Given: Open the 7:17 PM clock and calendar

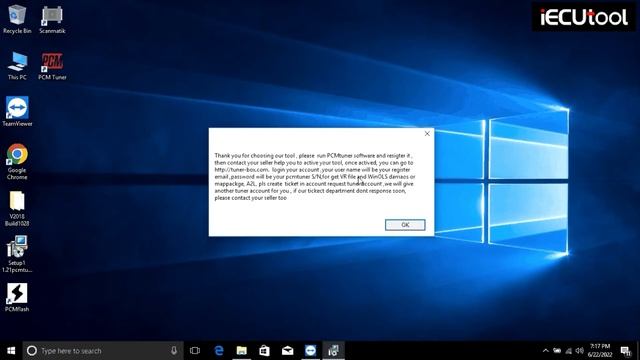Looking at the screenshot, I should (600, 351).
